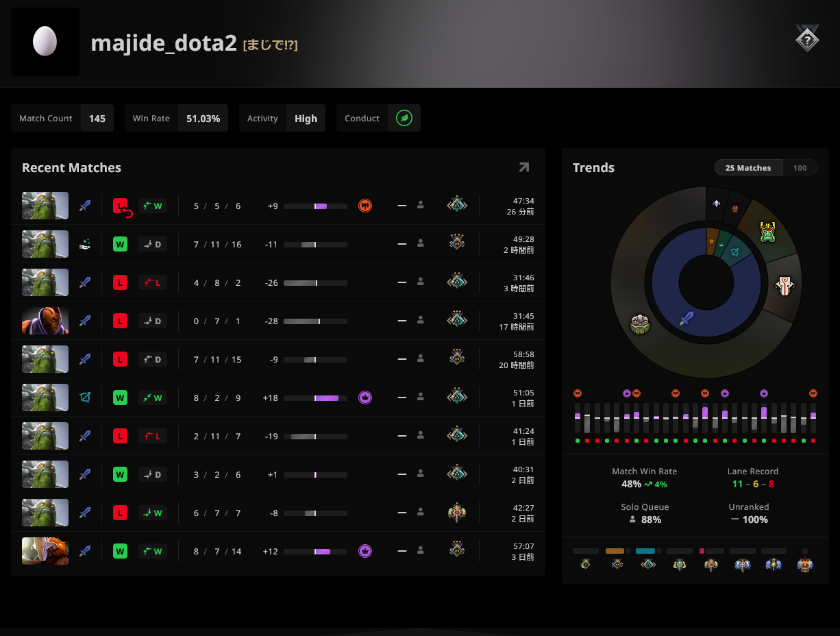Click the orange award badge in 47:34 match
Viewport: 840px width, 636px height.
[x=365, y=206]
